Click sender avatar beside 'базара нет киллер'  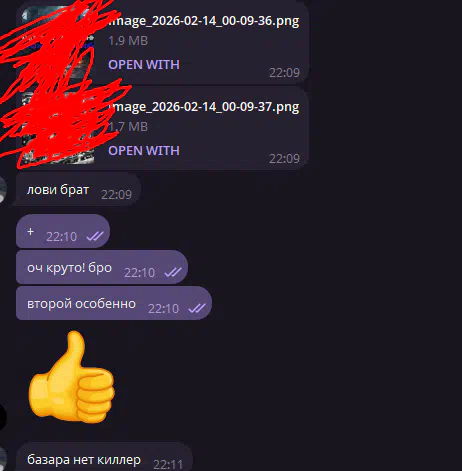(x=3, y=459)
